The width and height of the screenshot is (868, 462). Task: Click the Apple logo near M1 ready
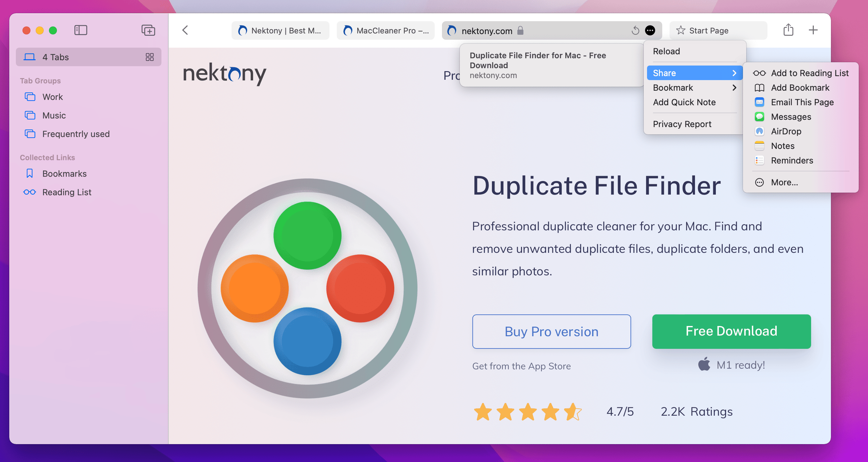point(704,364)
